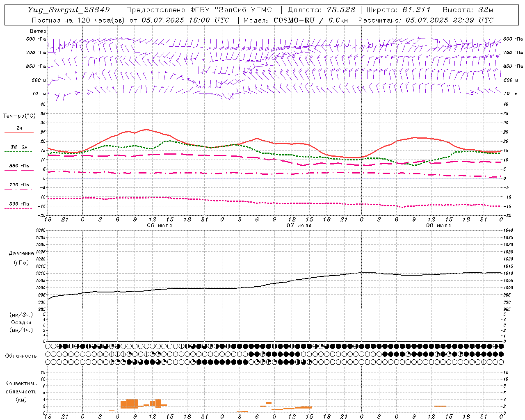Click the Тем-ра(°C) axis title

(x=19, y=116)
